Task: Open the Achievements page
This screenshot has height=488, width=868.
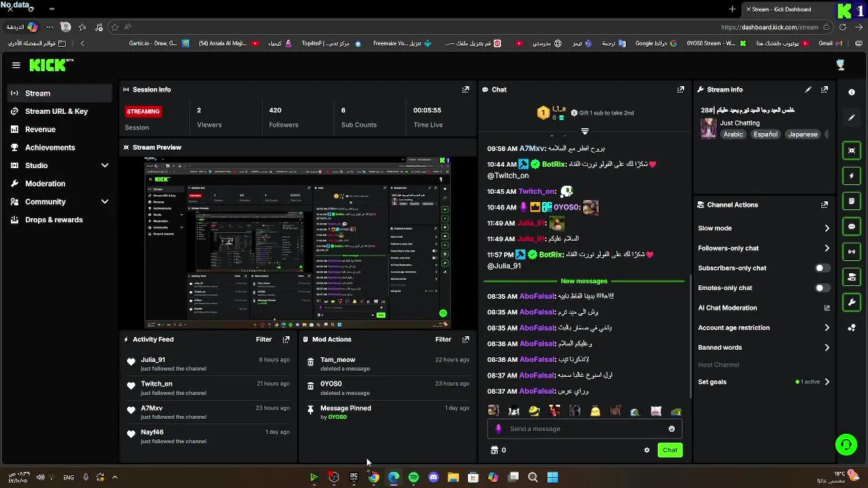Action: 59,147
